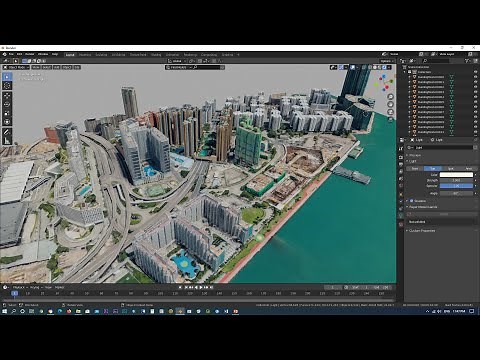This screenshot has width=480, height=360.
Task: Set light type to Point
Action: (x=415, y=168)
